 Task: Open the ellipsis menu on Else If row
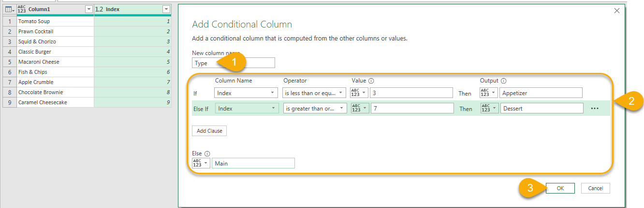click(595, 109)
